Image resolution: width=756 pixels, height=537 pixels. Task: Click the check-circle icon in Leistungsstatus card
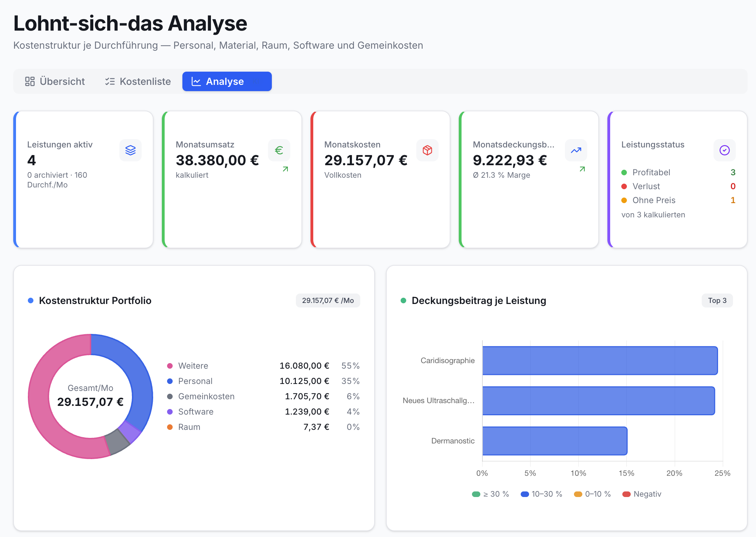[x=725, y=150]
